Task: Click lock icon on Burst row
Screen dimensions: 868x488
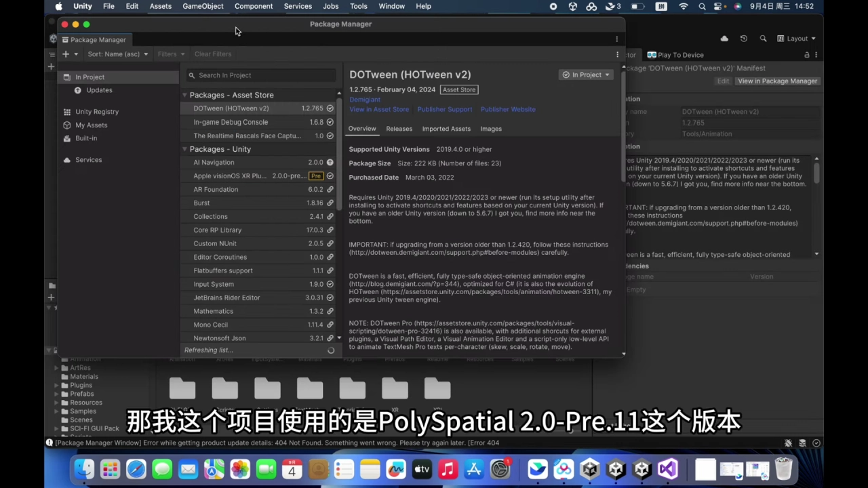Action: [330, 203]
